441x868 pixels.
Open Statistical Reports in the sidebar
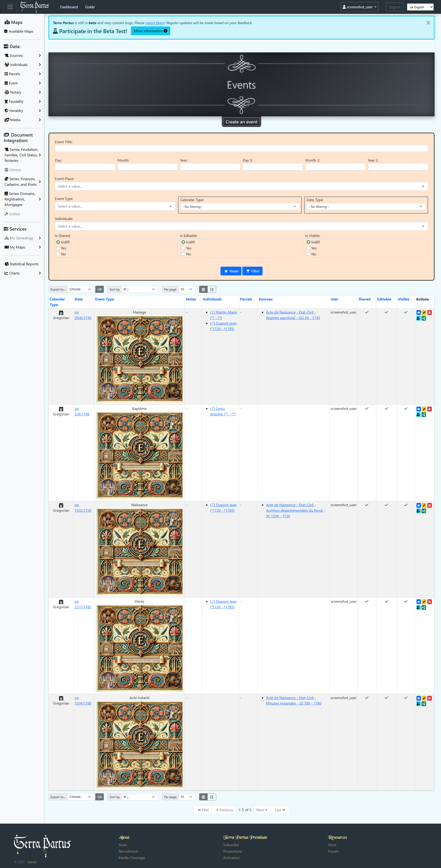click(24, 264)
